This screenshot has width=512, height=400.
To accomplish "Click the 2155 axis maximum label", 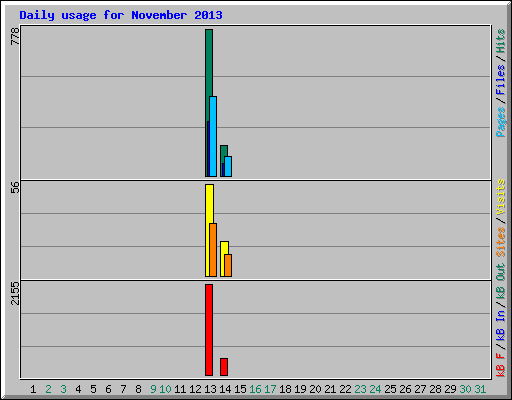I will pos(15,294).
